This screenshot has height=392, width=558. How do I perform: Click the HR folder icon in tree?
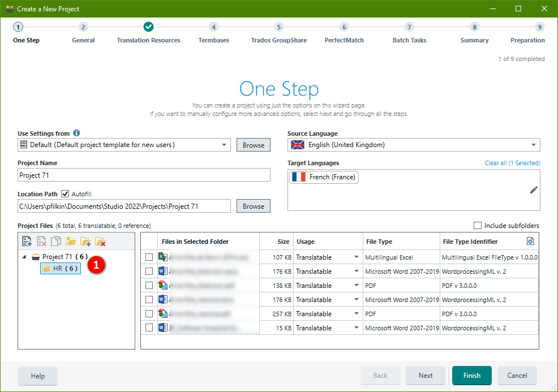pos(46,269)
